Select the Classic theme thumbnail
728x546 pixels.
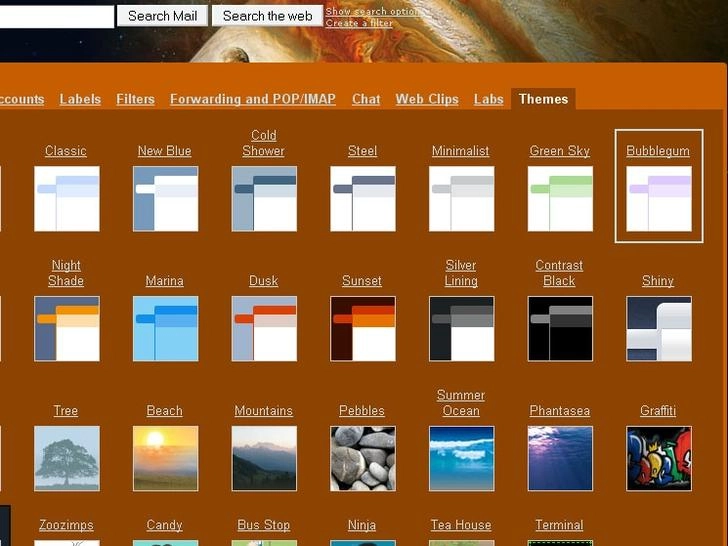tap(67, 199)
